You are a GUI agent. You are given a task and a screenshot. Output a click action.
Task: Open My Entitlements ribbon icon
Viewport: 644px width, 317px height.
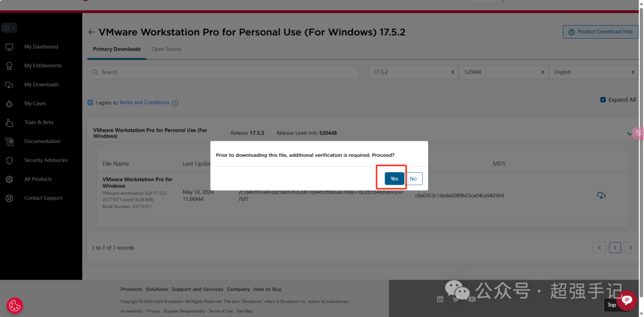pyautogui.click(x=10, y=66)
